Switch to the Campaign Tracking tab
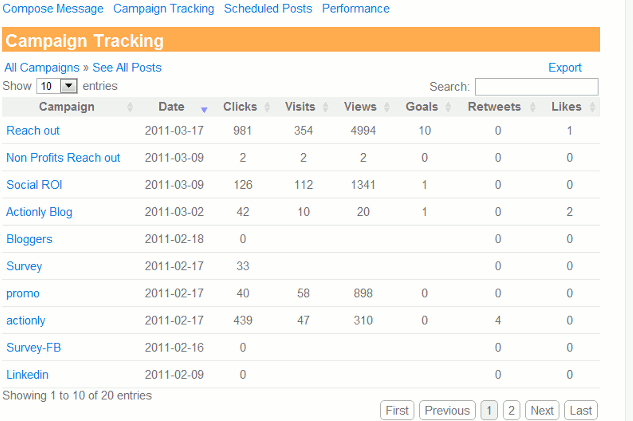Screen dimensions: 633x421 (163, 8)
